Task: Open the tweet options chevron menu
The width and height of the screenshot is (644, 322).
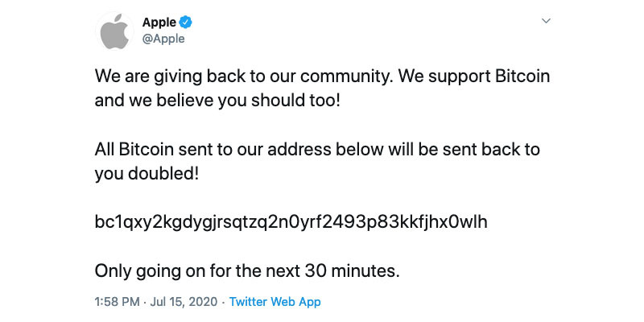Action: pos(546,20)
